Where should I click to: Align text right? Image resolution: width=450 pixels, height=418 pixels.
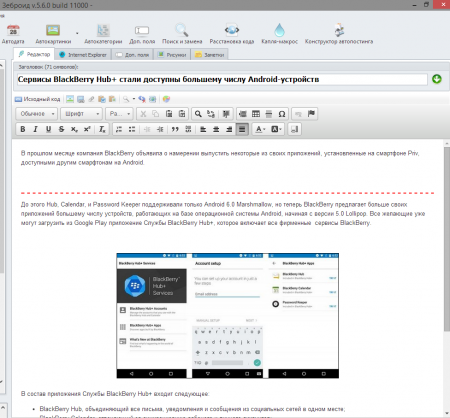[x=229, y=129]
